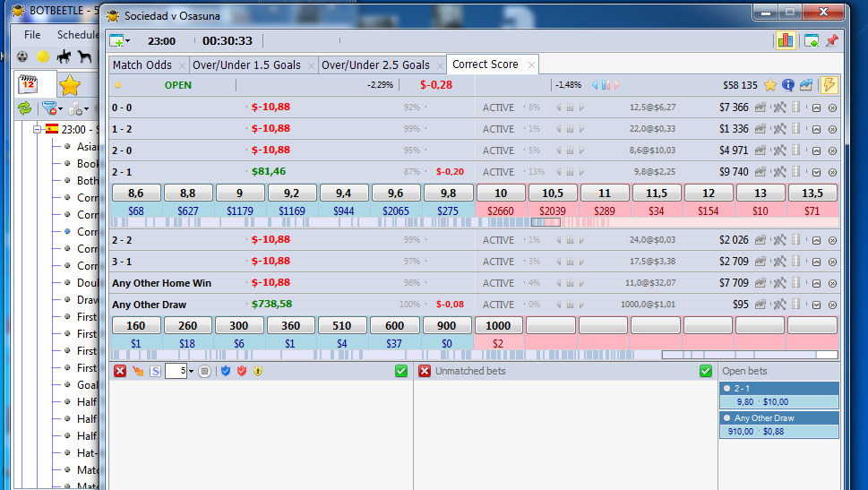
Task: Open the tools icon in the Any Other Draw row
Action: coord(779,304)
